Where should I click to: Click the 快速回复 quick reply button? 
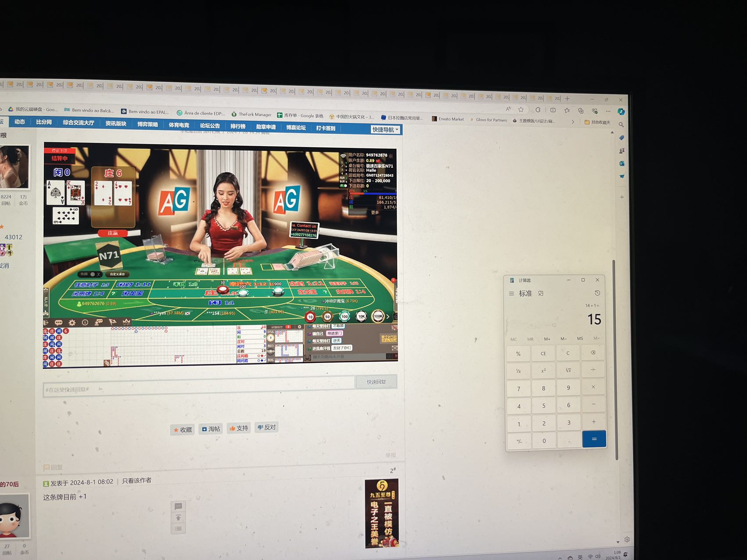[376, 382]
